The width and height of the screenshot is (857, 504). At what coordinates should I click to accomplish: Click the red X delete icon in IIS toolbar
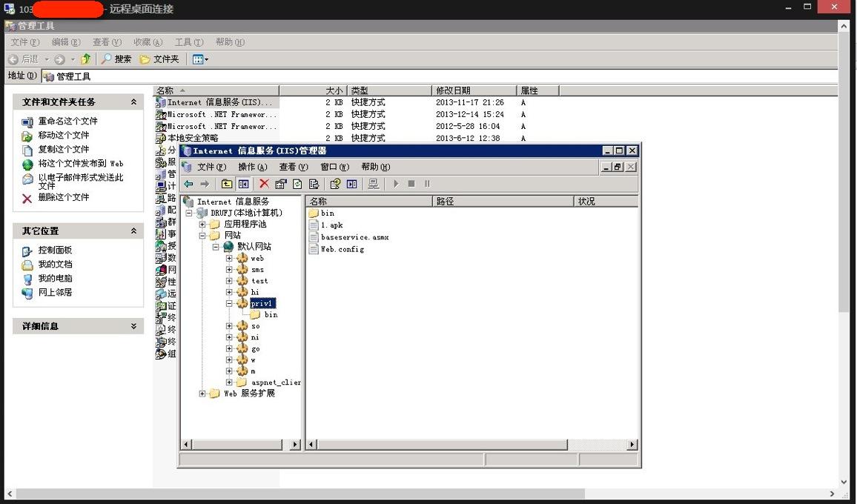point(264,184)
